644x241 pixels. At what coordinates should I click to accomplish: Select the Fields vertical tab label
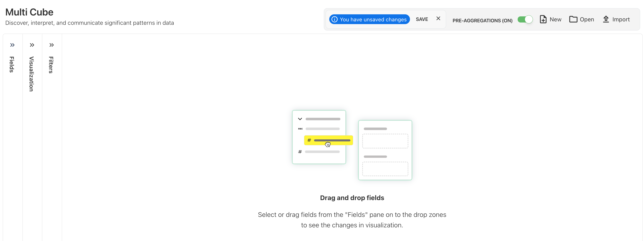[x=12, y=65]
